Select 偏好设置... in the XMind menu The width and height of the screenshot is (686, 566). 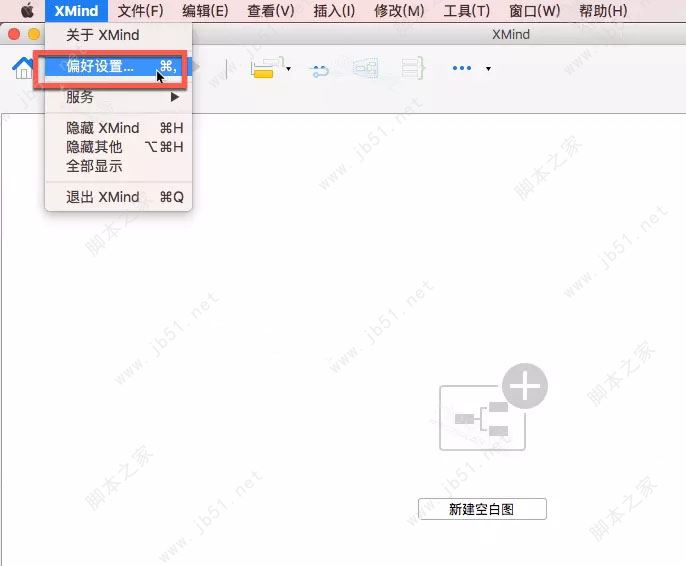[x=119, y=66]
